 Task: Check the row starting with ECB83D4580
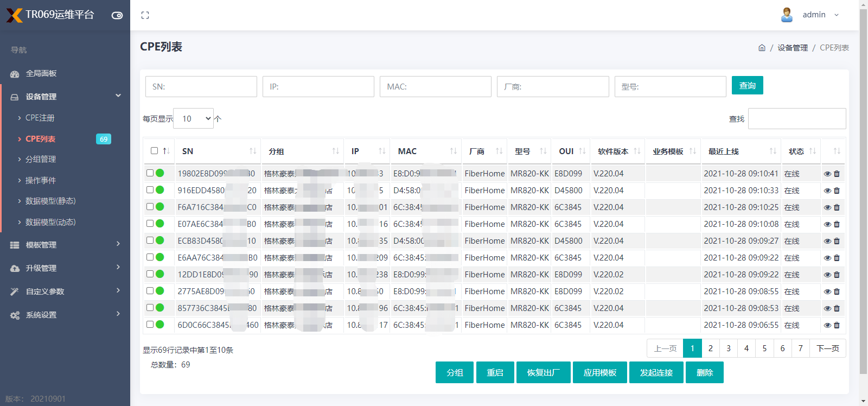pos(150,240)
